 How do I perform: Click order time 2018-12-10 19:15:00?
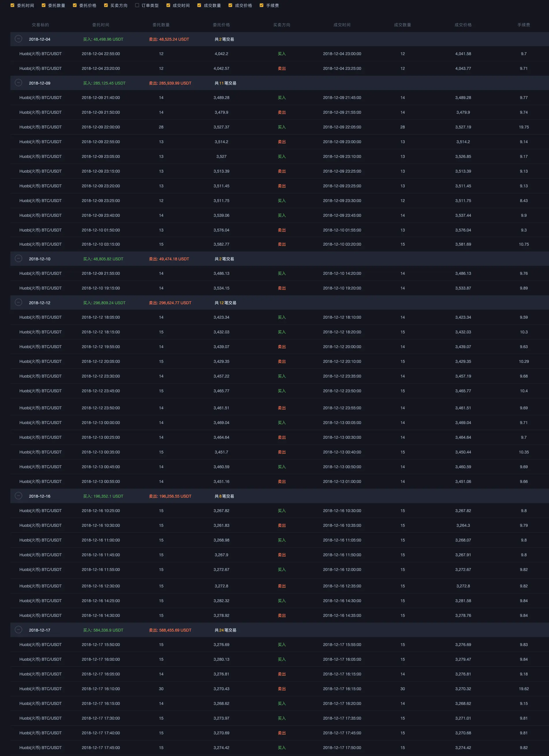[101, 288]
